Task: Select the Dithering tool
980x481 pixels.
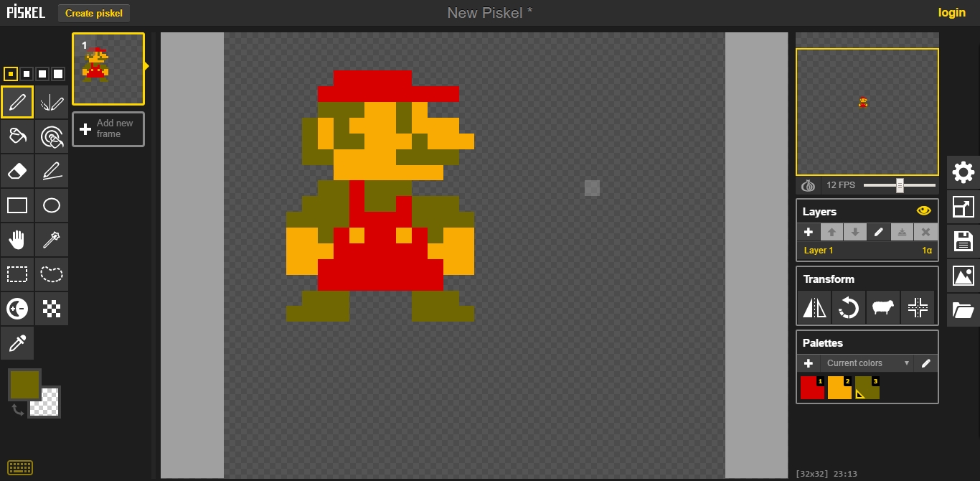Action: 52,309
